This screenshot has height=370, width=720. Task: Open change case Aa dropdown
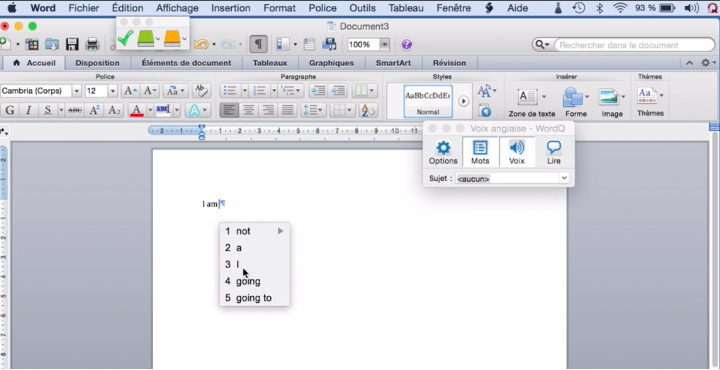tap(176, 91)
